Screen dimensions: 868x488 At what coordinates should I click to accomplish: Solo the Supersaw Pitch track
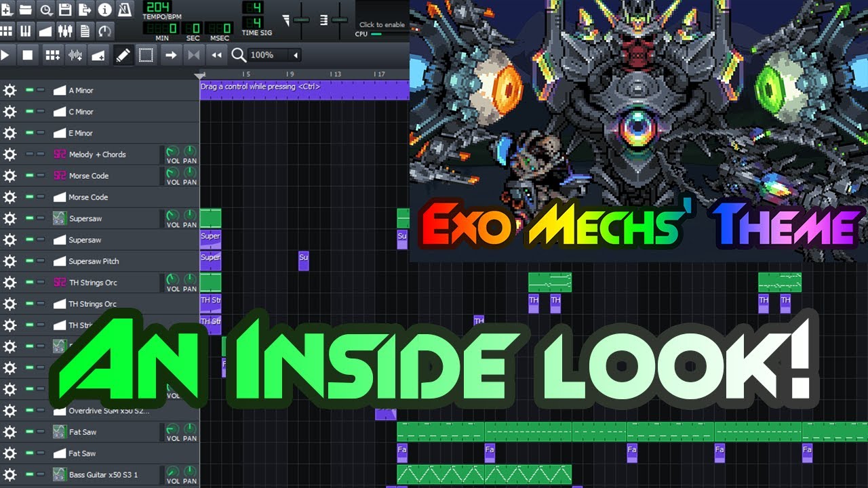coord(41,261)
